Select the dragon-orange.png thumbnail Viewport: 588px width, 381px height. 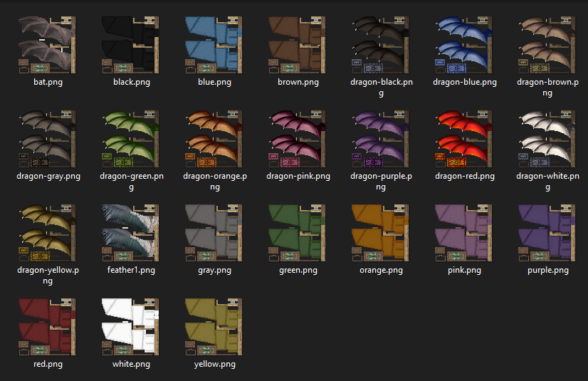214,139
